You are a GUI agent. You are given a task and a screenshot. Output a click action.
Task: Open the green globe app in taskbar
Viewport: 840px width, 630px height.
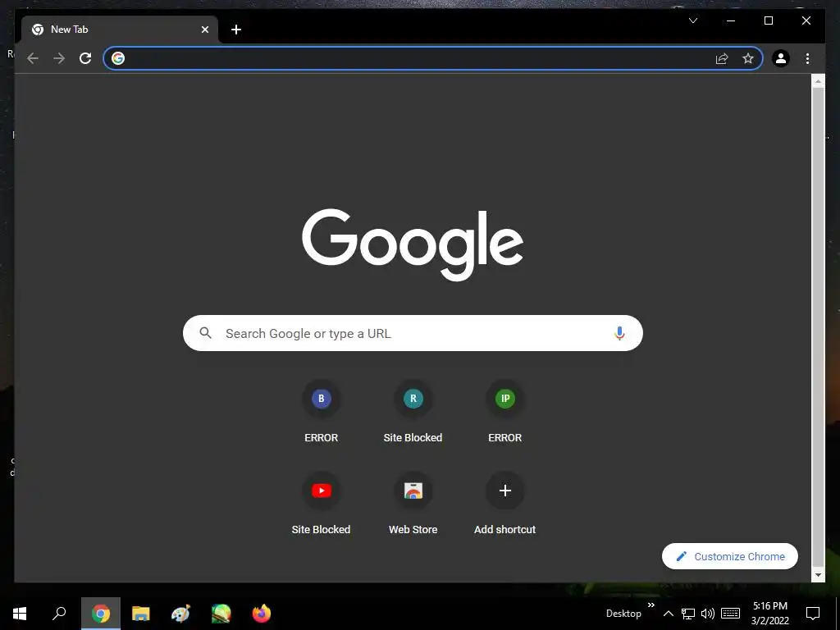[221, 614]
